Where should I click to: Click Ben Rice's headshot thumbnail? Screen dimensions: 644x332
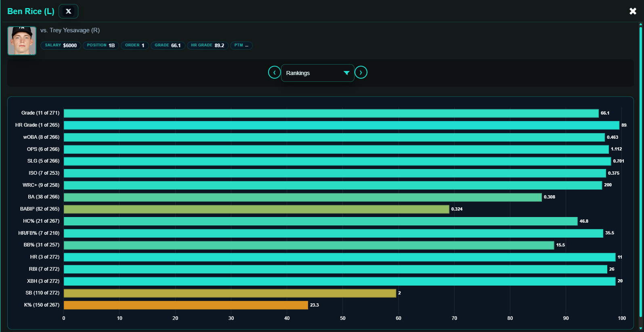[x=22, y=41]
